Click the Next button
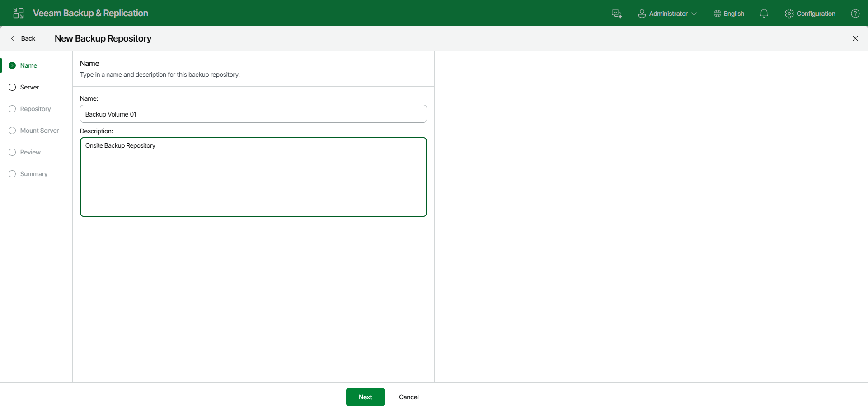The image size is (868, 411). pyautogui.click(x=366, y=397)
